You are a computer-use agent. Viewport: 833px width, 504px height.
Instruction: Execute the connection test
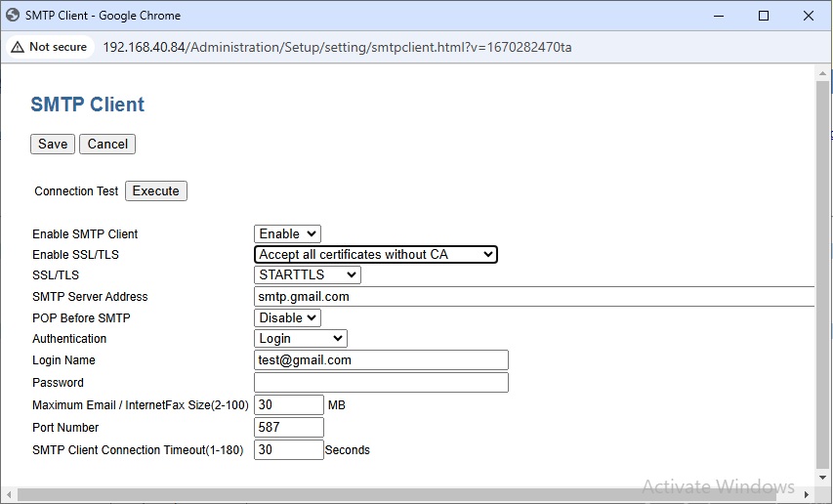pyautogui.click(x=155, y=191)
